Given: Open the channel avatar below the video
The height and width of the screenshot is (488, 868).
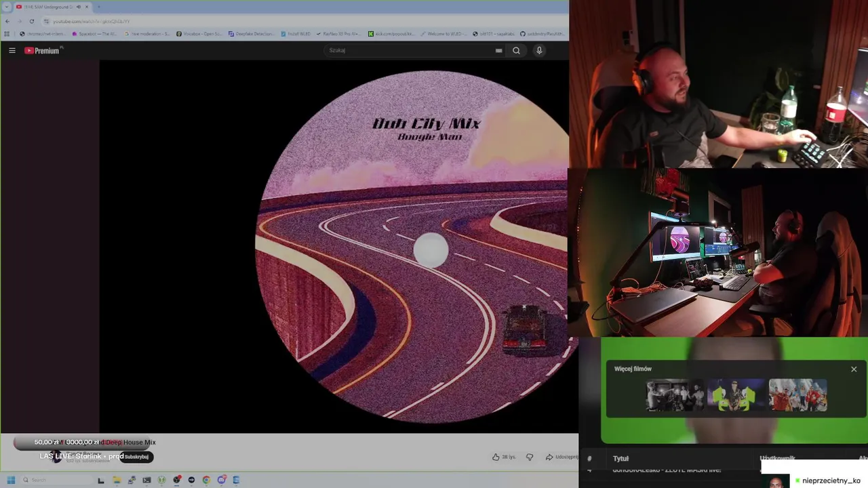Looking at the screenshot, I should (x=56, y=457).
